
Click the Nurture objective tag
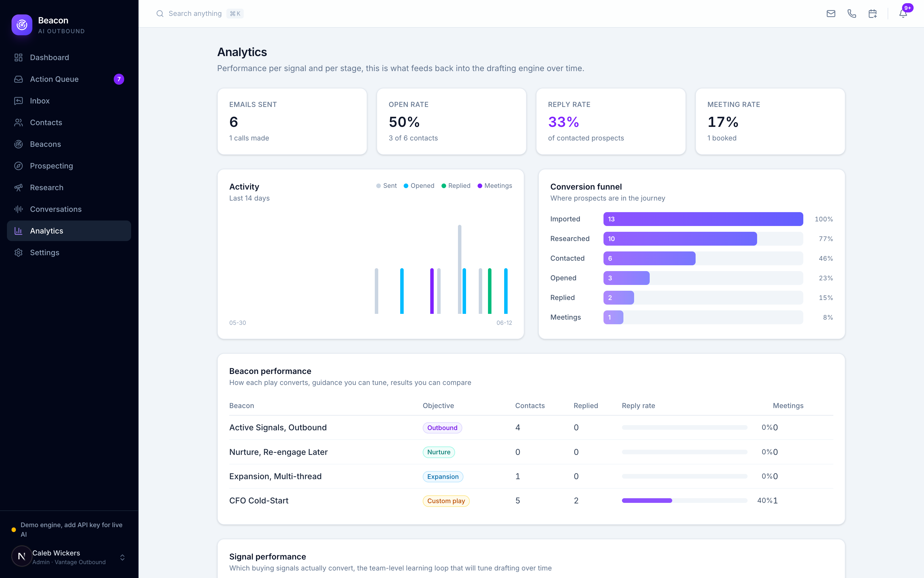pos(439,452)
